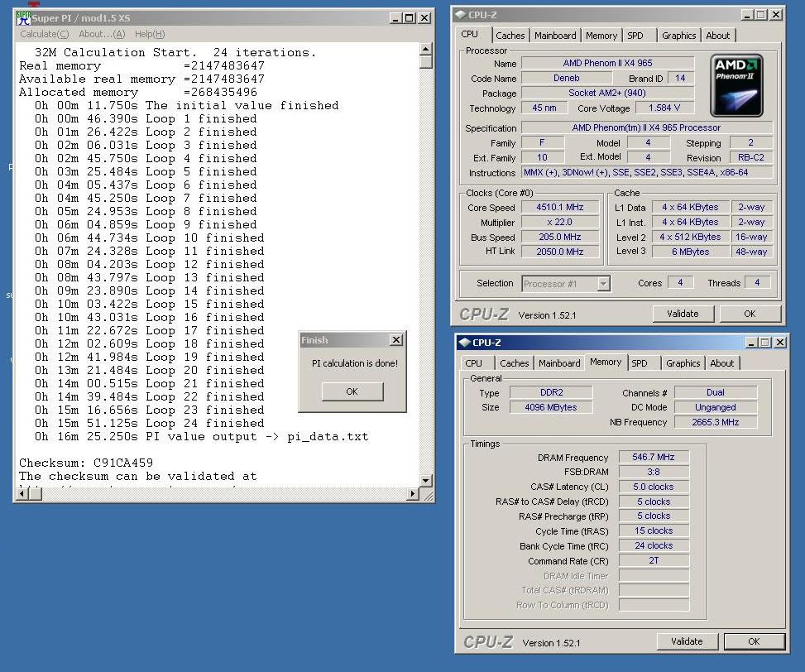
Task: Click the Channels # Dual value
Action: 715,392
